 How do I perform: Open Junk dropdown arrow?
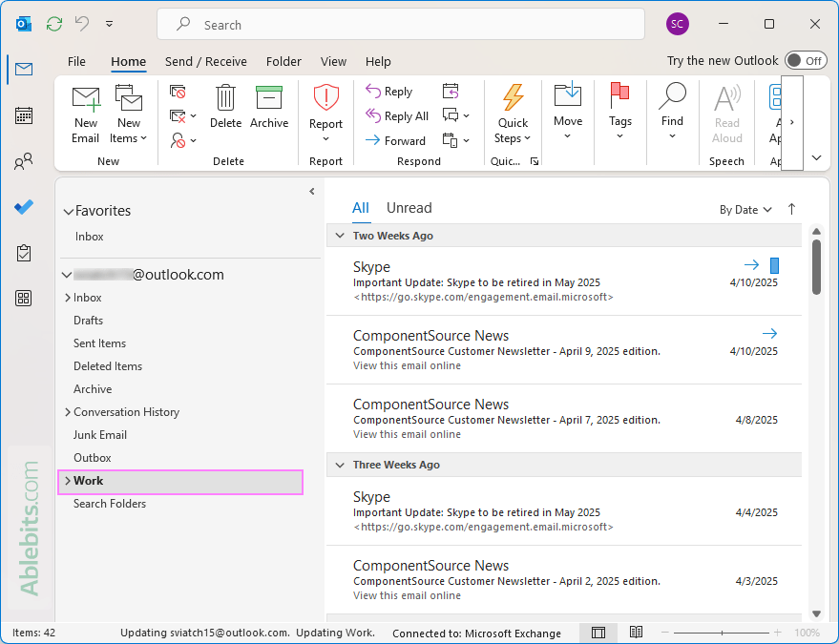pos(193,140)
